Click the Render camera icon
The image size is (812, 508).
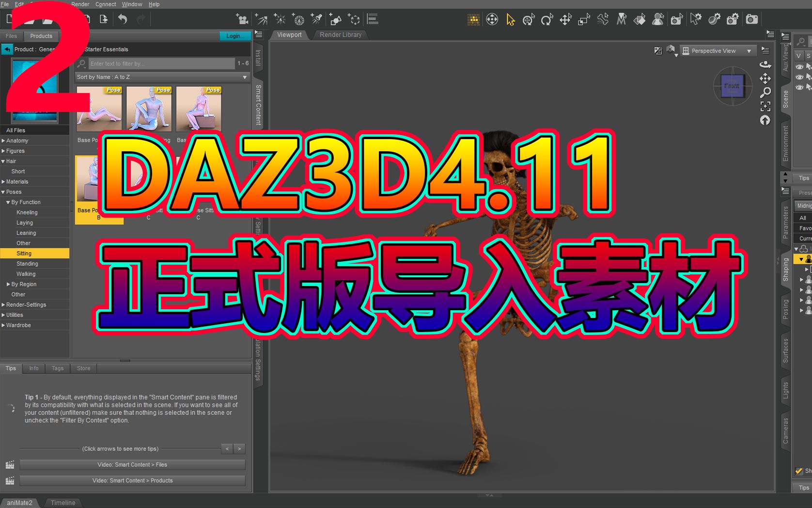(751, 19)
